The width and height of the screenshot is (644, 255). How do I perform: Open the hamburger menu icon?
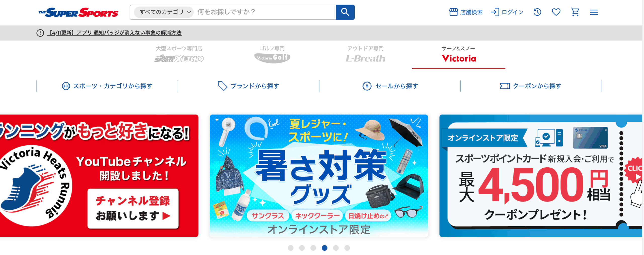594,12
